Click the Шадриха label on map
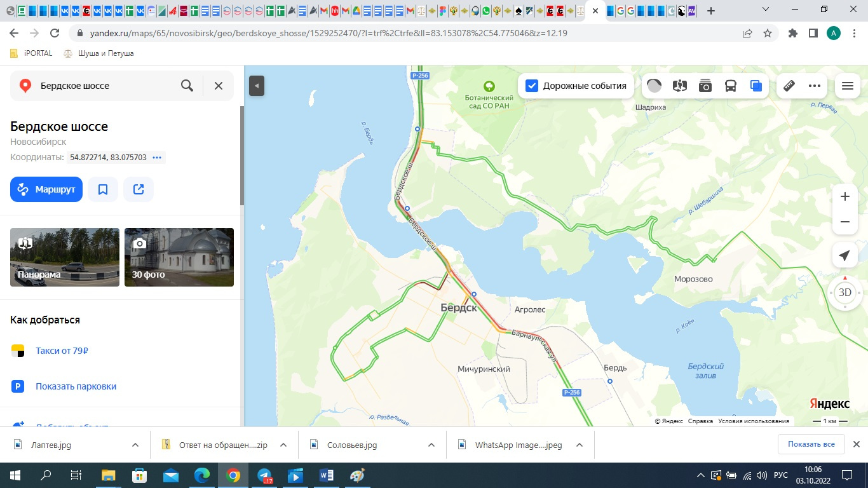868x488 pixels. point(651,107)
